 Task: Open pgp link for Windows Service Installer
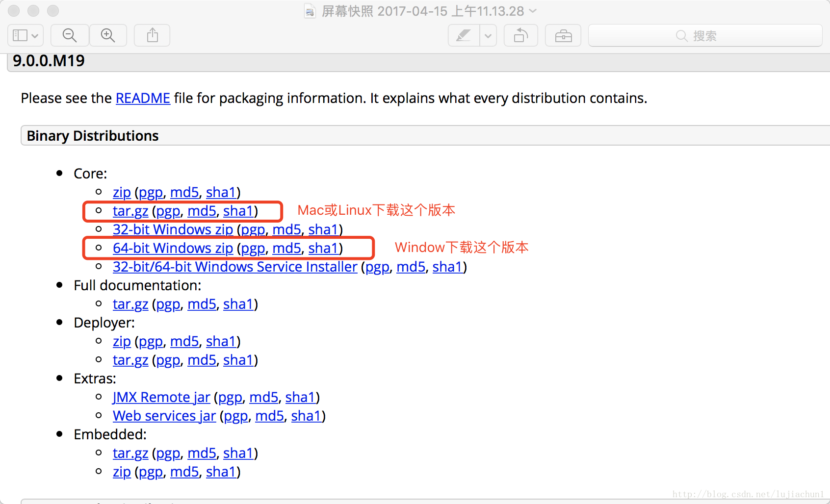[x=377, y=267]
